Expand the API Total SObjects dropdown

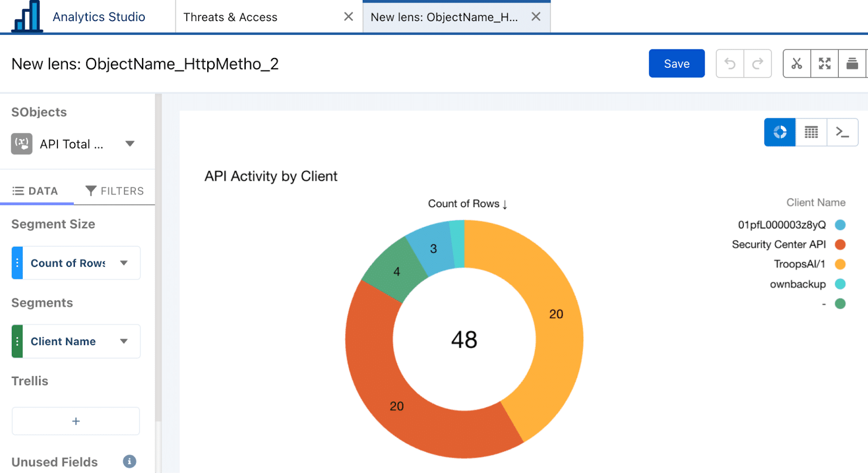pyautogui.click(x=130, y=144)
